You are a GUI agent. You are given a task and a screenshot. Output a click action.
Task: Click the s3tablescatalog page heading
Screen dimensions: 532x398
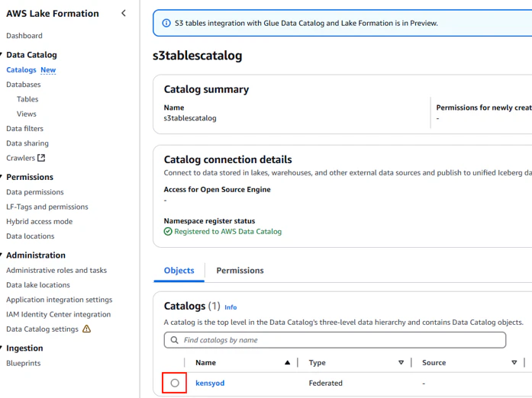click(198, 56)
